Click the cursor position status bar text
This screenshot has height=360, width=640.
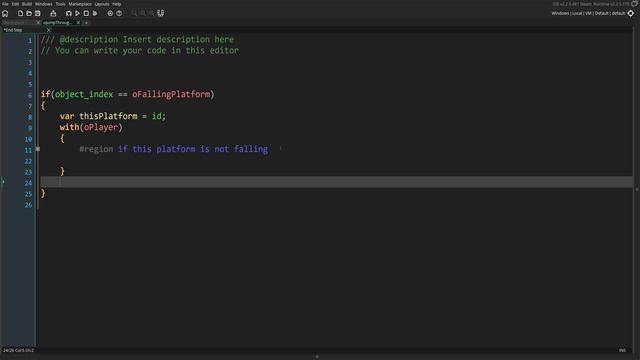[18, 350]
